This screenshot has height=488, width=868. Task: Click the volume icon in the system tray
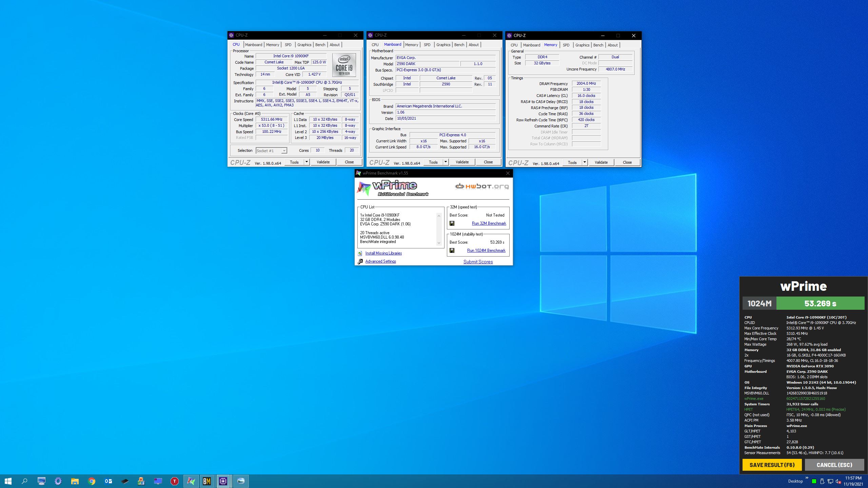838,481
